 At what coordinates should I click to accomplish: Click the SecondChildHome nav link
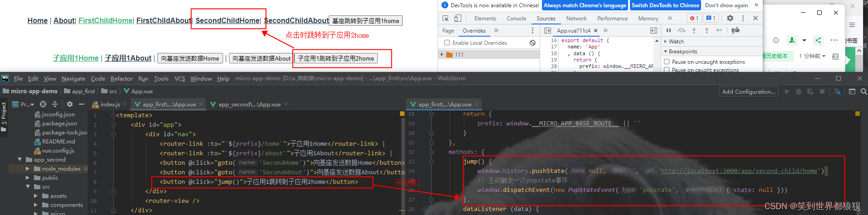(227, 20)
